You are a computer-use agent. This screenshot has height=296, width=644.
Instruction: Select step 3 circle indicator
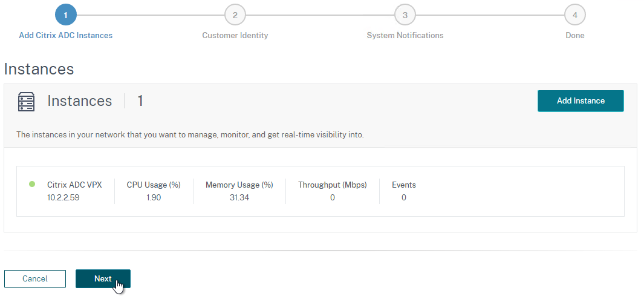405,15
